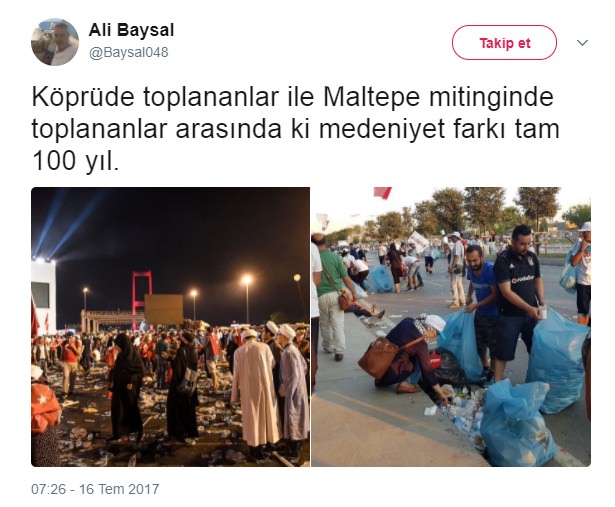Click the @Baysal048 handle

coord(129,52)
